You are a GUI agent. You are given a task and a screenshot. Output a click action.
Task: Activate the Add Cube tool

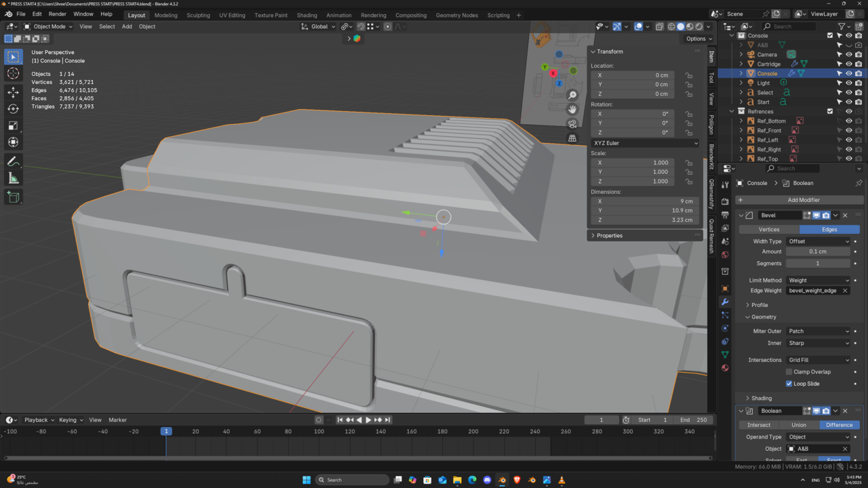click(13, 197)
